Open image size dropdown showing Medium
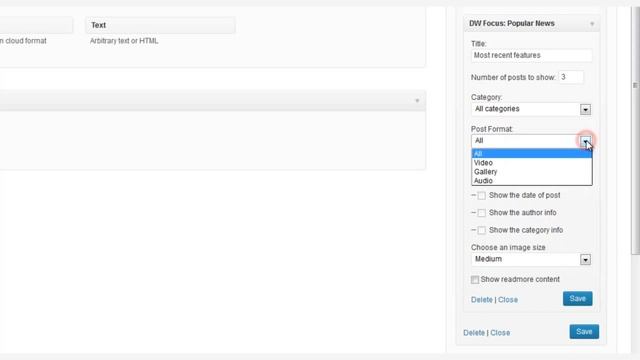 click(x=531, y=259)
